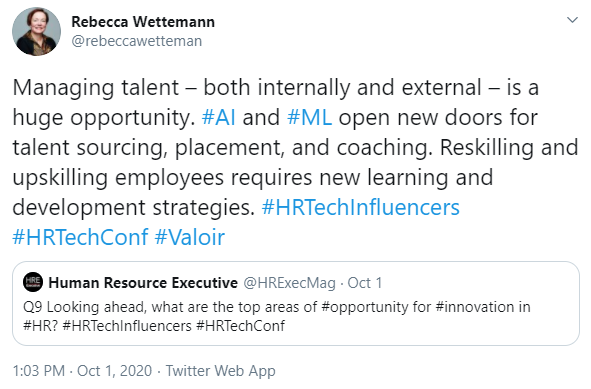This screenshot has height=389, width=591.
Task: Select the main tweet text about managing talent
Action: [x=296, y=162]
